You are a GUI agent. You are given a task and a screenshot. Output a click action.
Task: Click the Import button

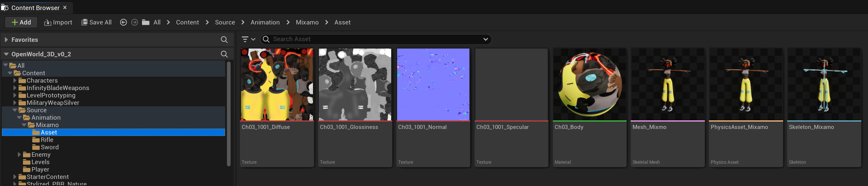(58, 22)
